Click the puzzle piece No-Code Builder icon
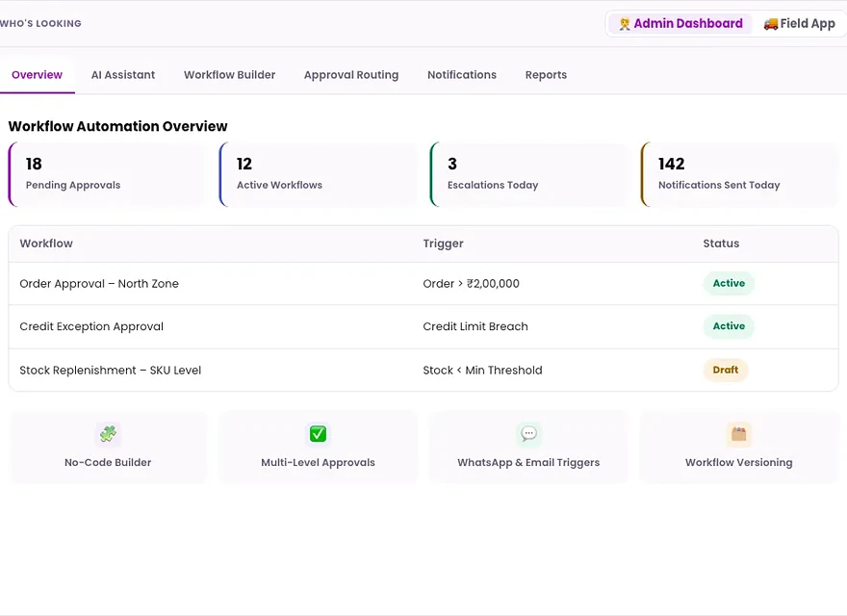The image size is (847, 616). [x=108, y=434]
